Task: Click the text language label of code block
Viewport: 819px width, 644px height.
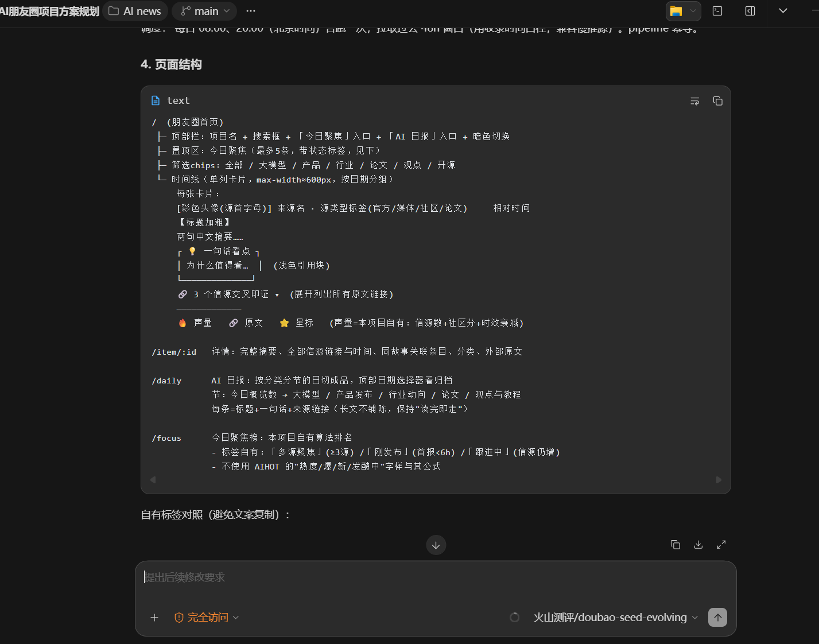Action: coord(178,100)
